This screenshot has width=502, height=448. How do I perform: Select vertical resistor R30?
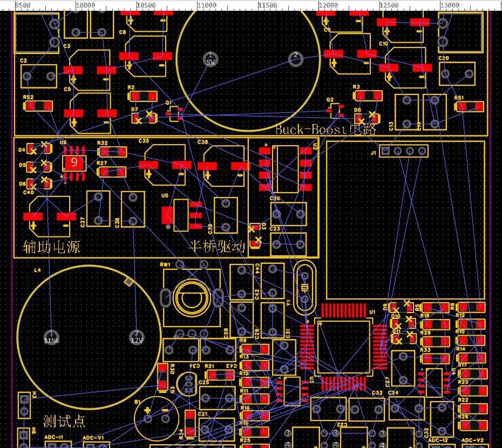coord(162,377)
